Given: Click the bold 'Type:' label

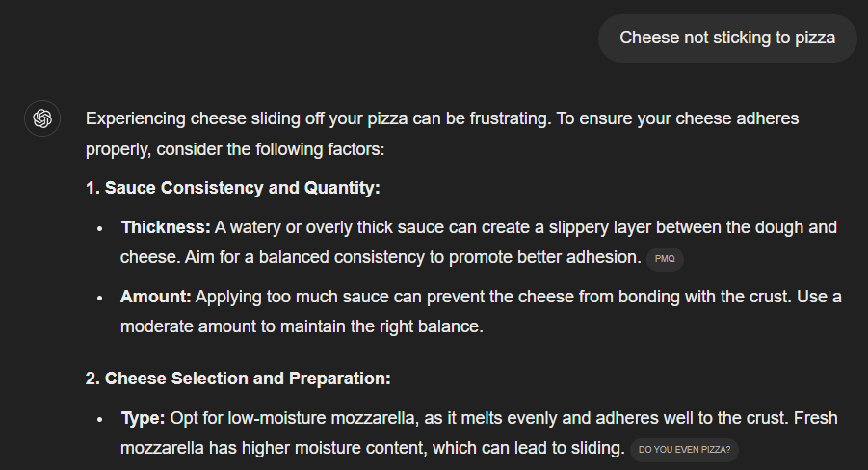Looking at the screenshot, I should (x=143, y=419).
